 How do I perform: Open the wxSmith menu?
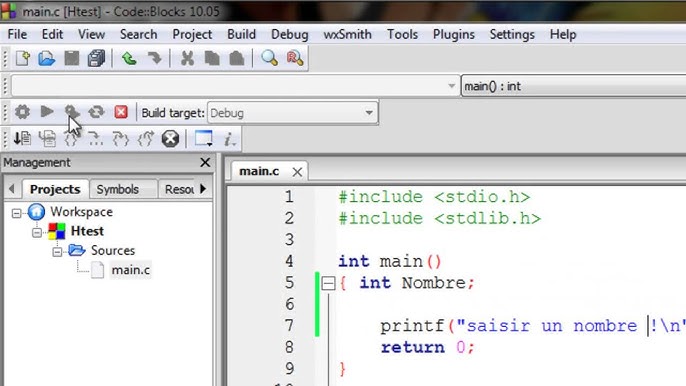[347, 34]
